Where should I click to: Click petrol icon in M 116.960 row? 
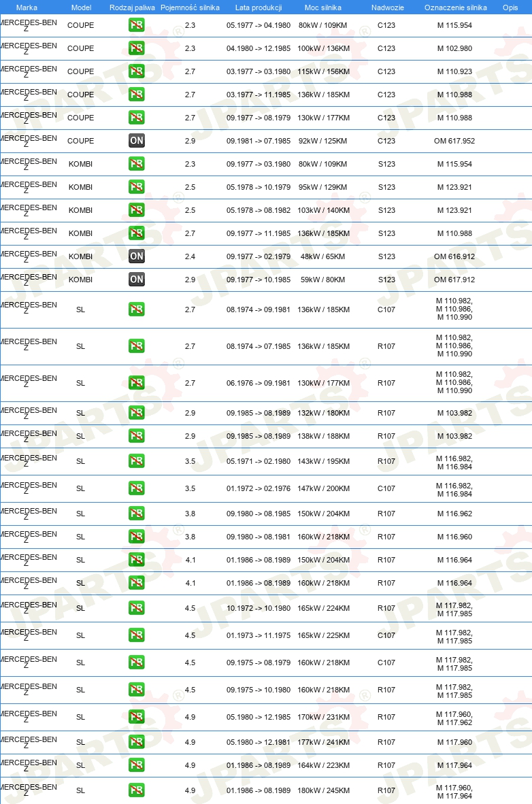point(137,537)
